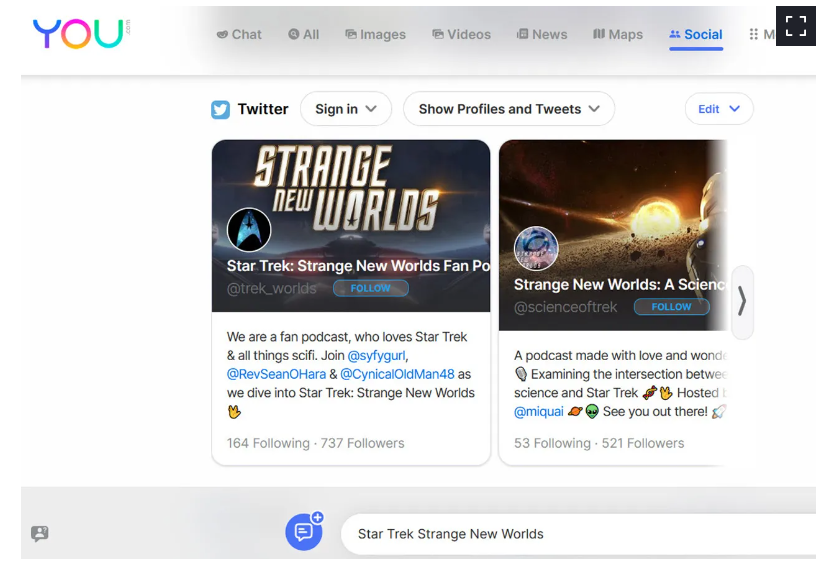This screenshot has height=570, width=822.
Task: Open the @trek_worlds profile avatar
Action: [x=249, y=230]
